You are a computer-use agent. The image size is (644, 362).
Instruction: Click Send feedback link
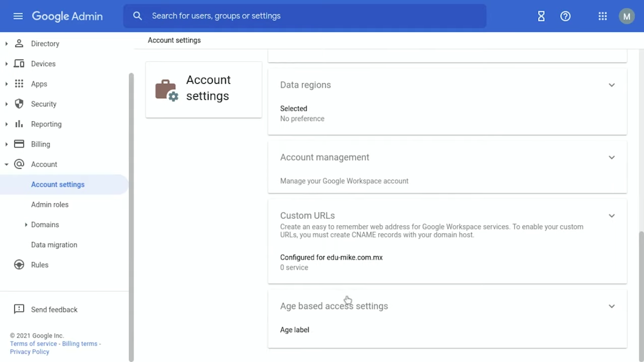(x=54, y=310)
